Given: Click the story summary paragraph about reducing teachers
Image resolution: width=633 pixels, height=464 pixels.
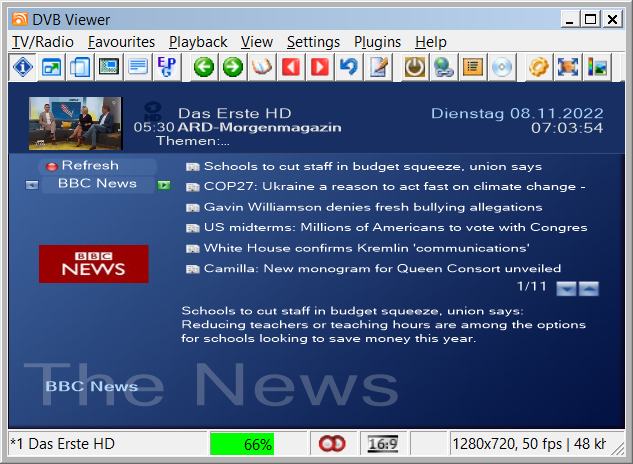Looking at the screenshot, I should pyautogui.click(x=383, y=325).
